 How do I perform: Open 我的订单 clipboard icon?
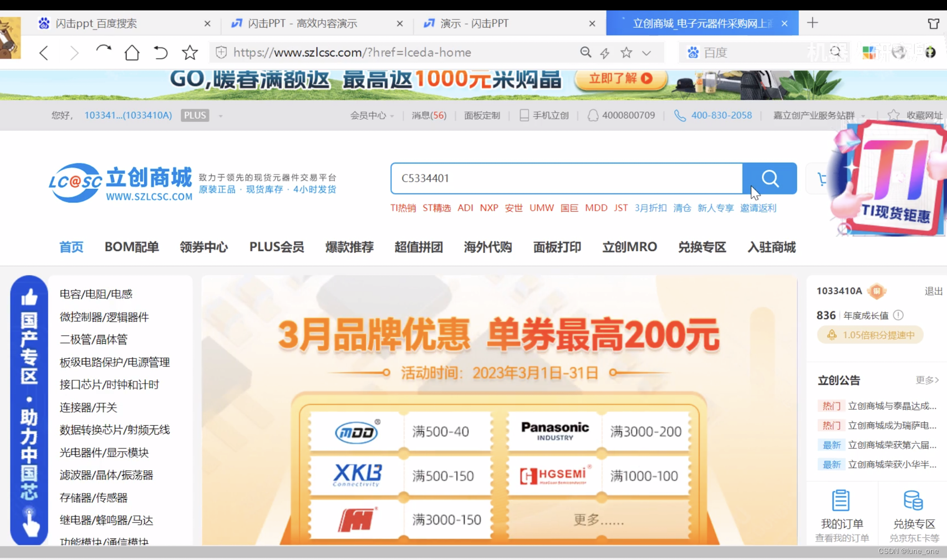click(841, 501)
